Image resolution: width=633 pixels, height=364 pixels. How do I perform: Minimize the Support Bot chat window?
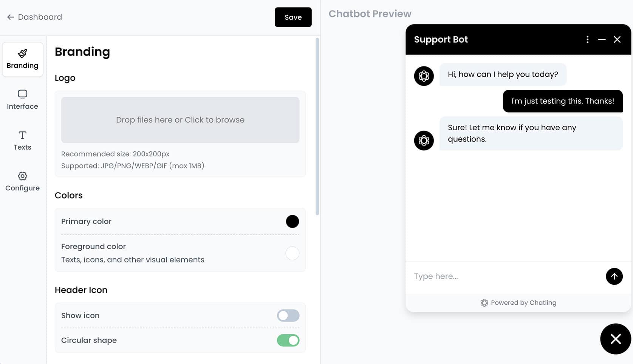(x=602, y=40)
